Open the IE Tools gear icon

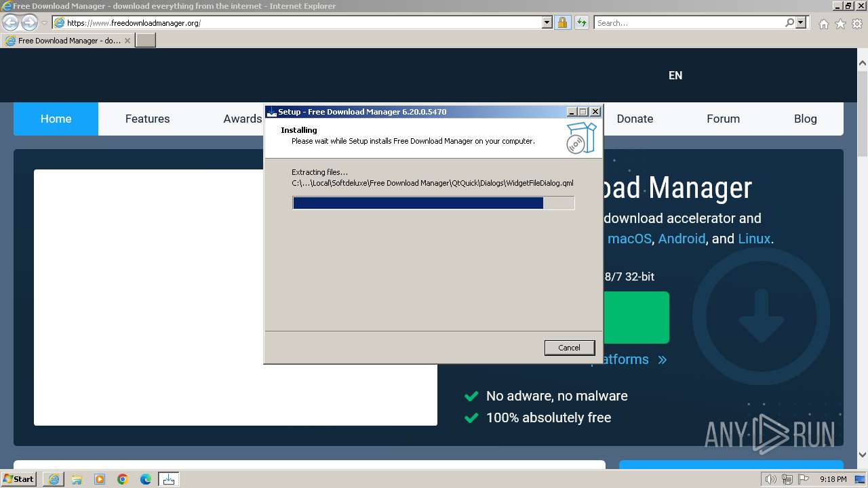coord(857,24)
